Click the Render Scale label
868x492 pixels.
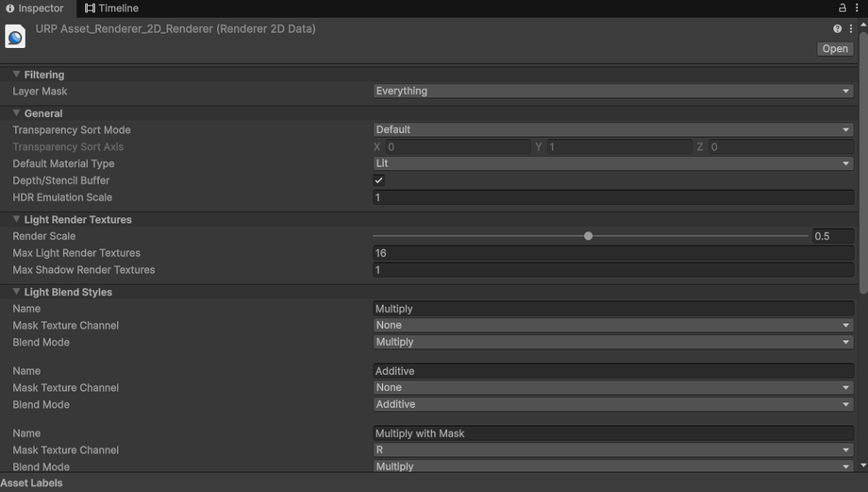(x=43, y=236)
